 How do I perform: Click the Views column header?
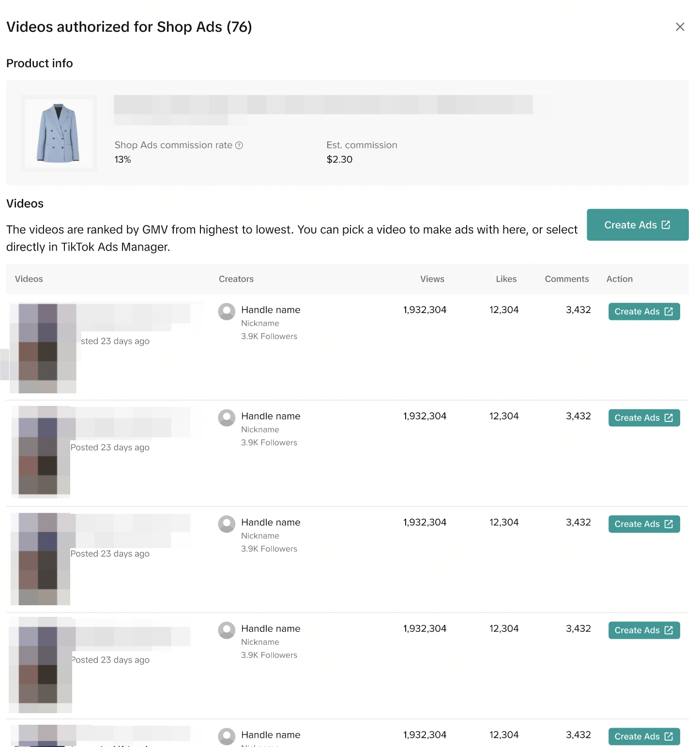(432, 279)
